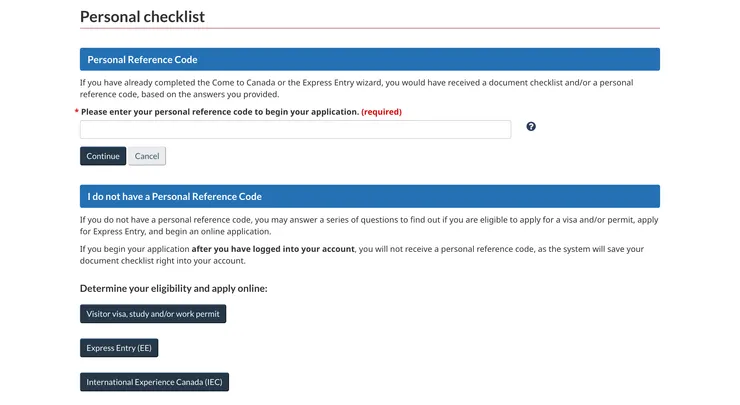The height and width of the screenshot is (405, 740).
Task: Click the red divider line under Personal checklist
Action: click(369, 28)
